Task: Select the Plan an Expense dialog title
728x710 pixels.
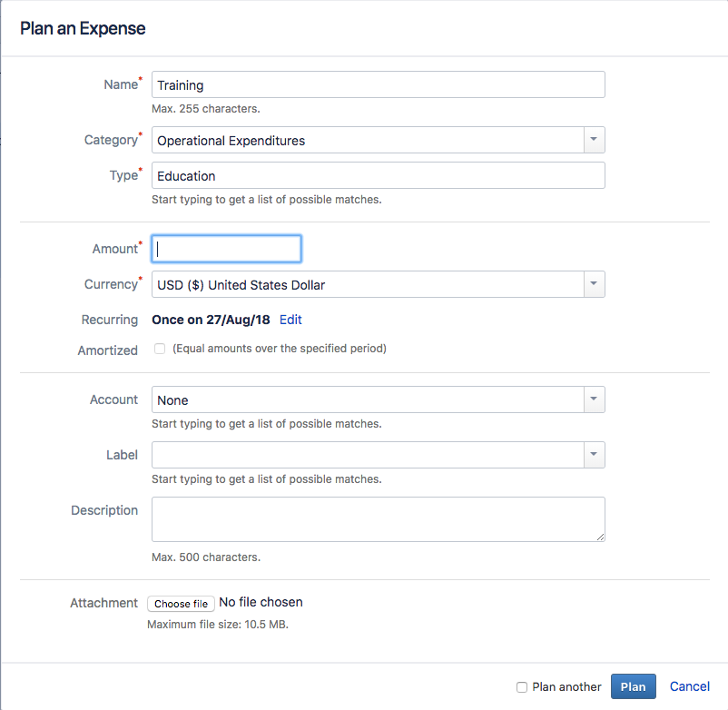Action: (x=80, y=28)
